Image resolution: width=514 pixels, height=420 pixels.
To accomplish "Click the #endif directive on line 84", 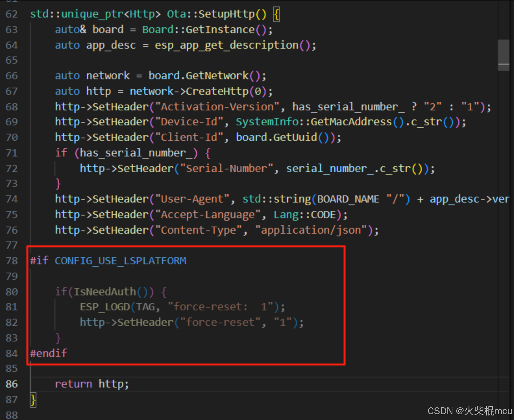I will pyautogui.click(x=48, y=353).
